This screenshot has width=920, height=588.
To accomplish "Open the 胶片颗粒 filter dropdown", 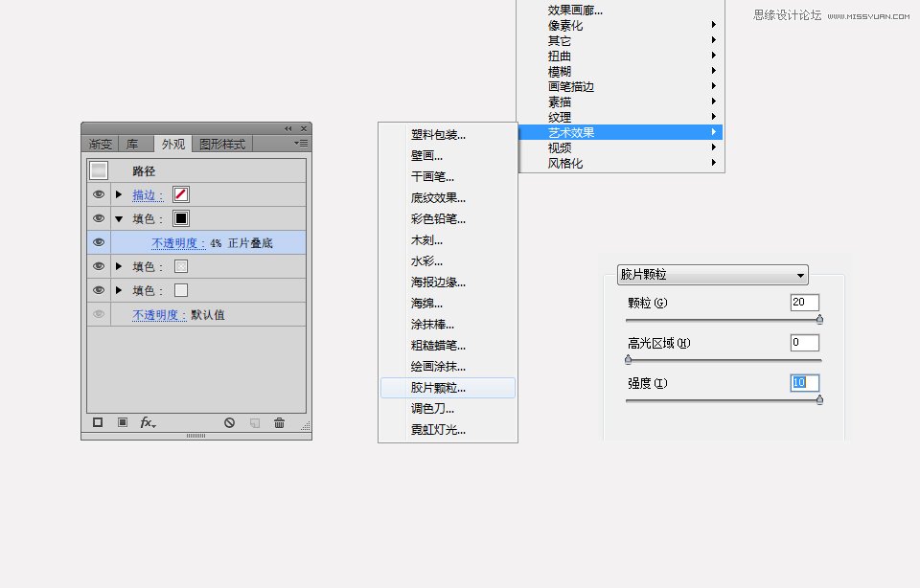I will coord(712,274).
